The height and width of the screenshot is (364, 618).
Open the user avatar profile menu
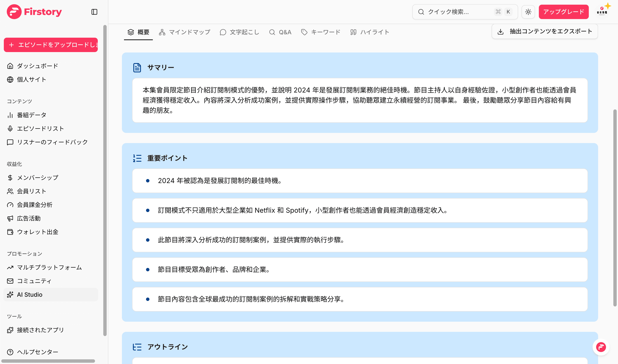click(x=602, y=11)
